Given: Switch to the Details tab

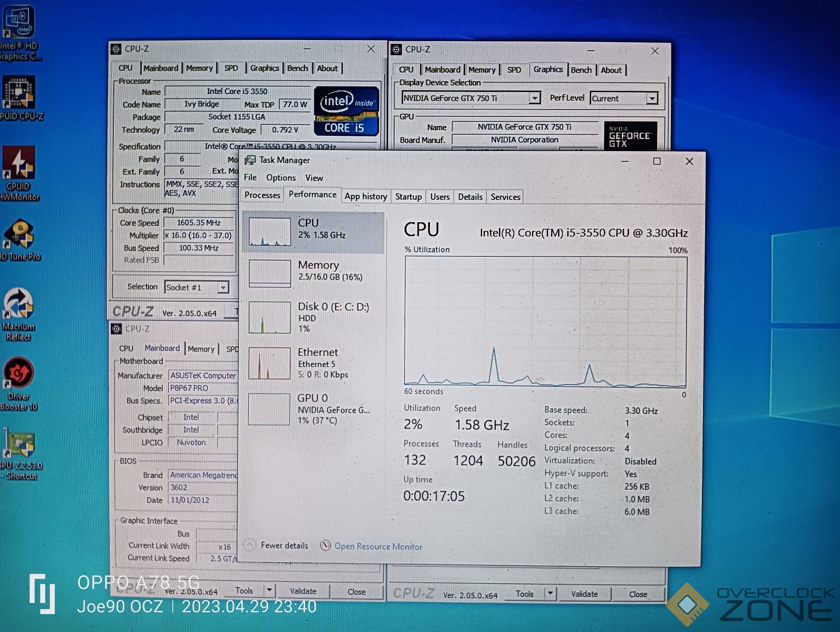Looking at the screenshot, I should (470, 196).
